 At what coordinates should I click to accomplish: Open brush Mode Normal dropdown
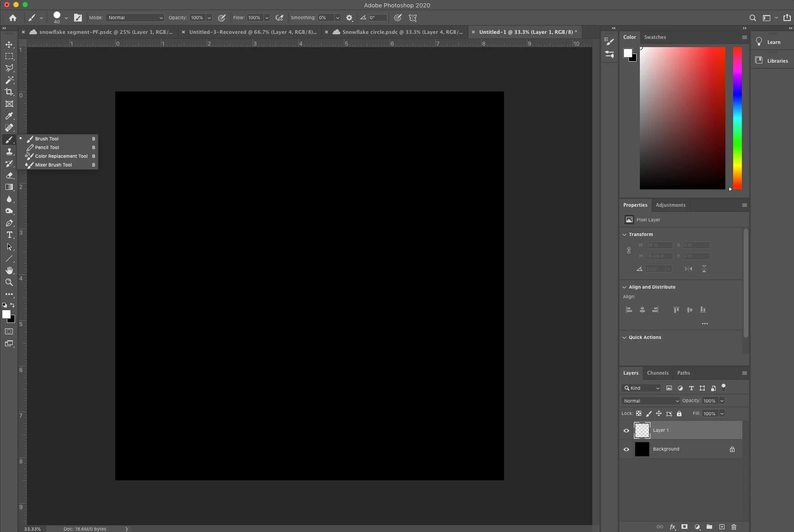(135, 18)
